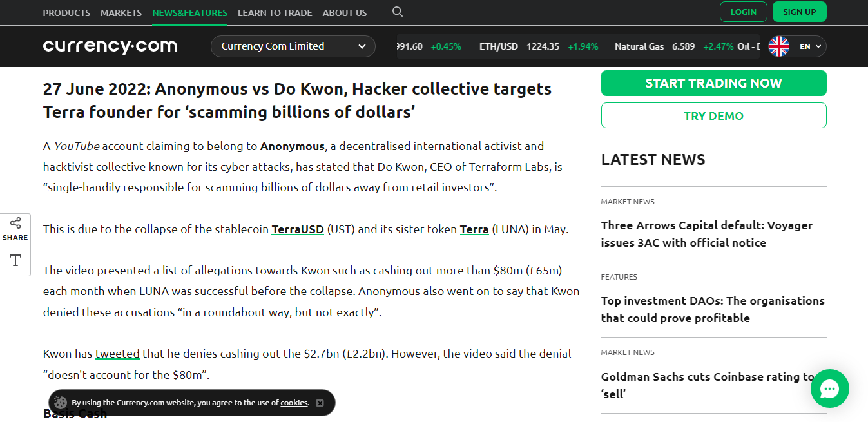Expand the Currency Com Limited dropdown

[x=293, y=46]
